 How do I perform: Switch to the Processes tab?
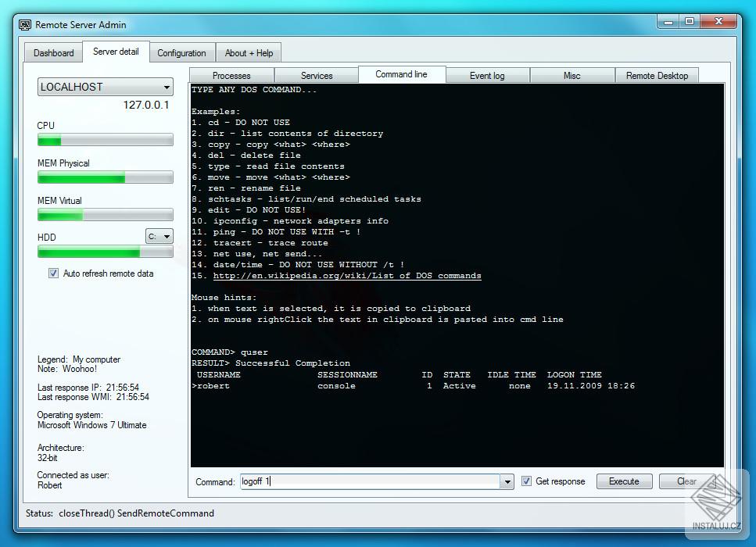[x=231, y=74]
